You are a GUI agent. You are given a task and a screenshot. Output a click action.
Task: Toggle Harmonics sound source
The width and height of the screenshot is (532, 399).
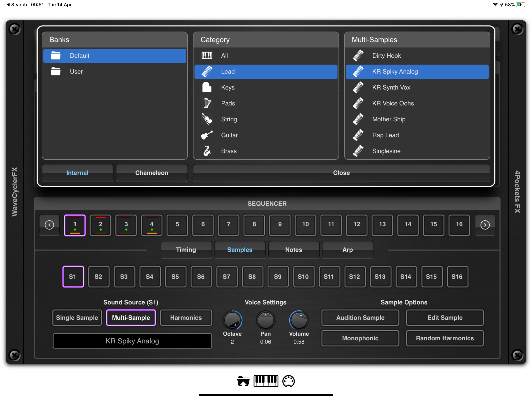(x=186, y=318)
